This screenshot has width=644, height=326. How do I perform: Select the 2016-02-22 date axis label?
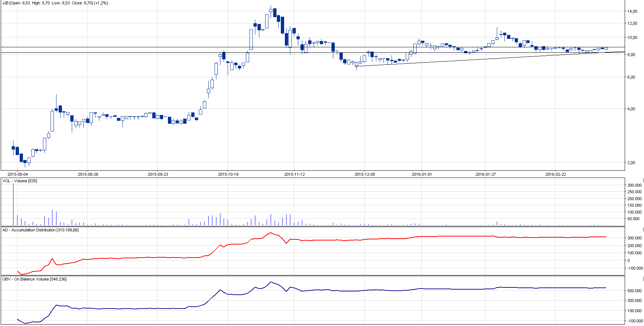(x=555, y=174)
